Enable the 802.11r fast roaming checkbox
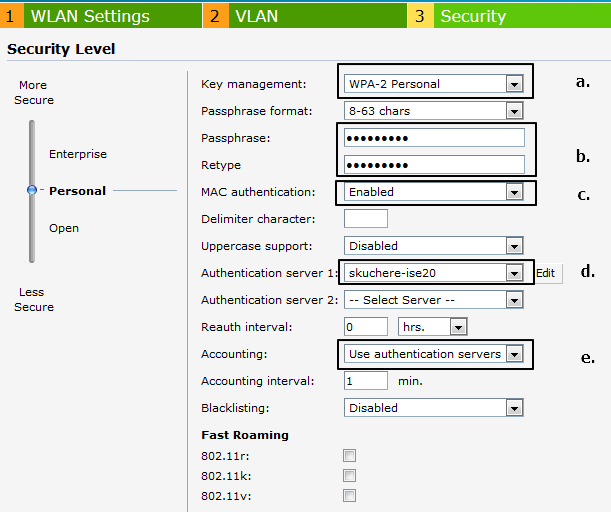611x512 pixels. (x=349, y=456)
